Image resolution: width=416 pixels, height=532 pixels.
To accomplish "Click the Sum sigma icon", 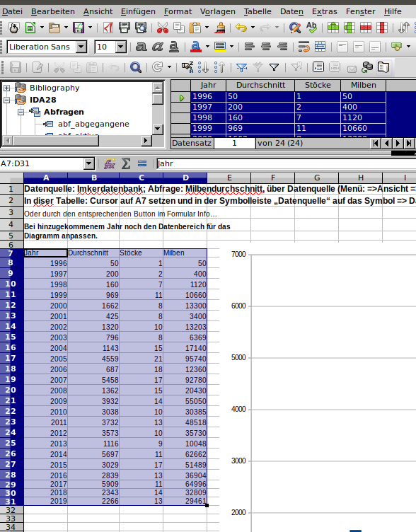I will point(126,163).
